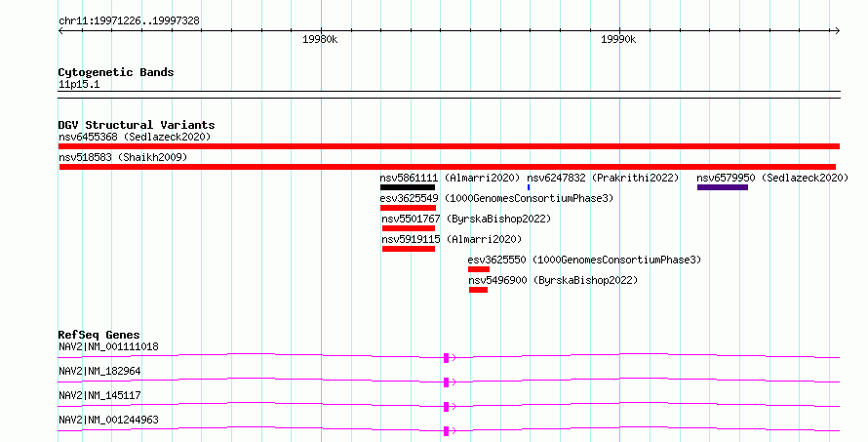Open nsv5919115 (Almarri2020) label
The width and height of the screenshot is (868, 442).
[x=452, y=239]
